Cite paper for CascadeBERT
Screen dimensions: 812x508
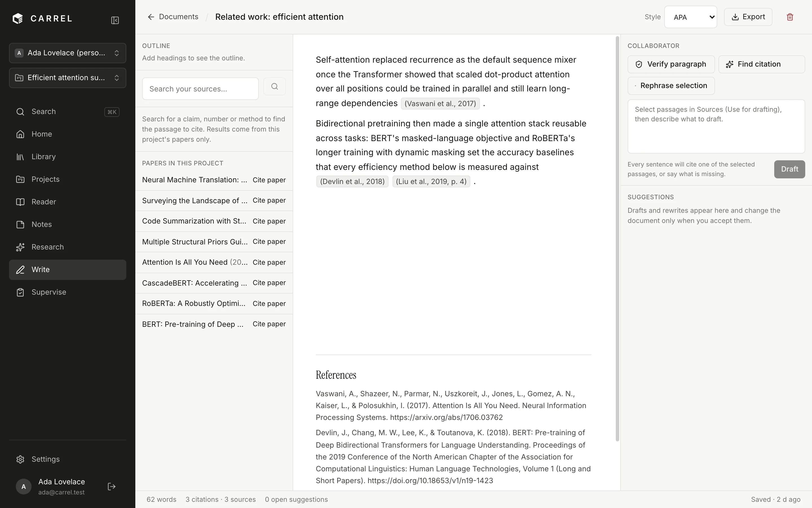point(269,283)
